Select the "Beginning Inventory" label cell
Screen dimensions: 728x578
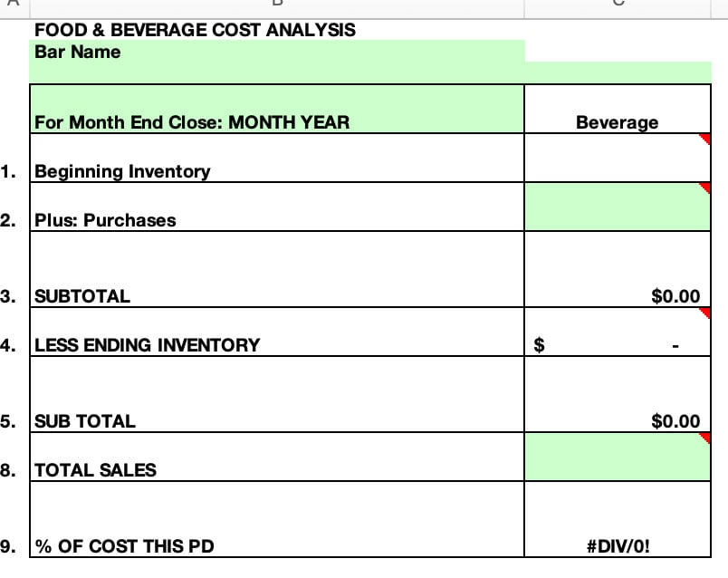point(277,158)
